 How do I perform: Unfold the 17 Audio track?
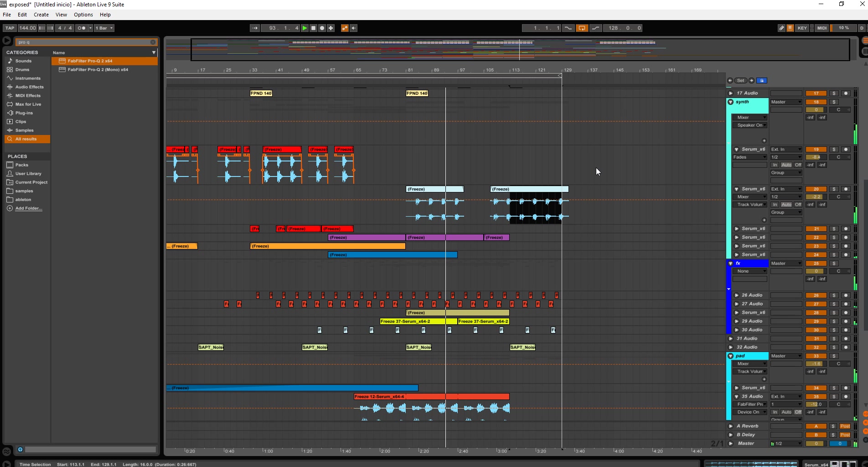pyautogui.click(x=731, y=93)
